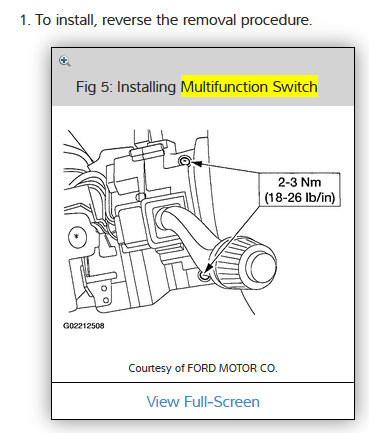The width and height of the screenshot is (369, 433).
Task: Click the 'To install, reverse the removal procedure' step
Action: 166,20
